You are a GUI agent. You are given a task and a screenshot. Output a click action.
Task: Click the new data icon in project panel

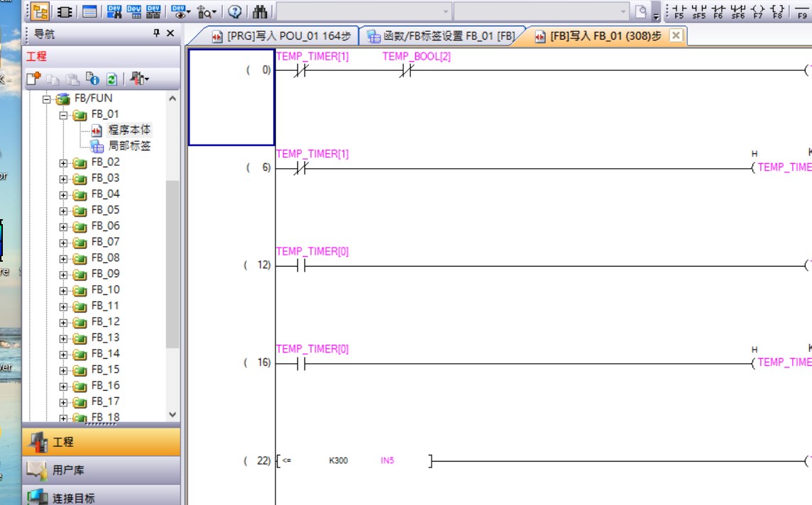point(33,79)
